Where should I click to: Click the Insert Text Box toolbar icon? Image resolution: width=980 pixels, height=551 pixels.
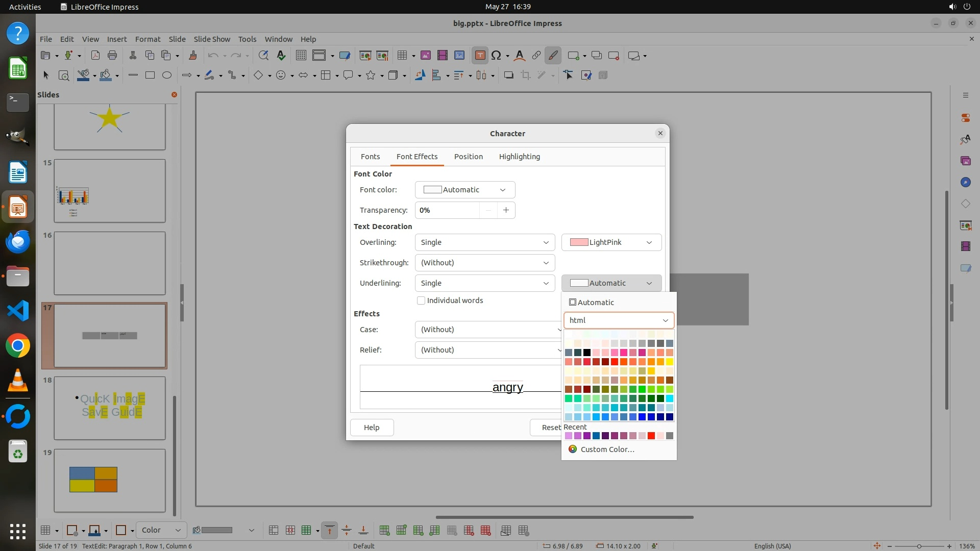click(x=480, y=56)
